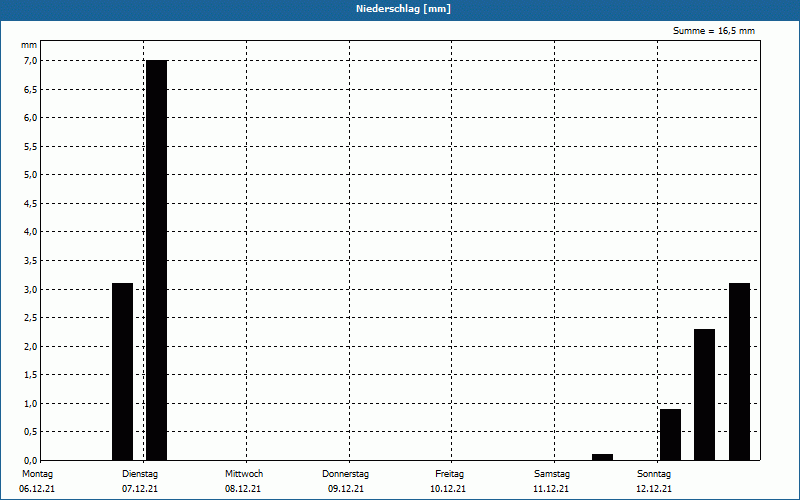The width and height of the screenshot is (800, 500).
Task: Select the date '09.12.21'
Action: 346,489
